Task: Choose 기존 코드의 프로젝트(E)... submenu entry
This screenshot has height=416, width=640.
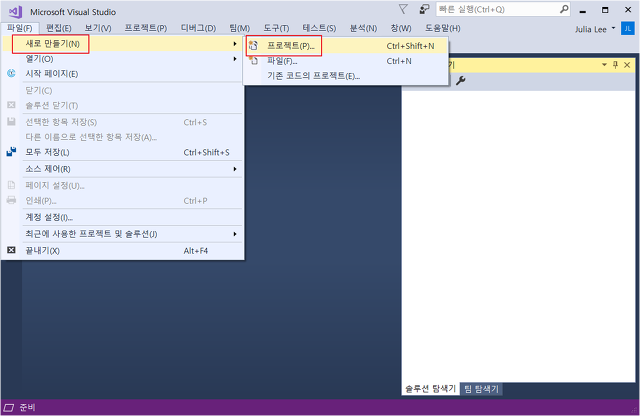Action: 346,76
